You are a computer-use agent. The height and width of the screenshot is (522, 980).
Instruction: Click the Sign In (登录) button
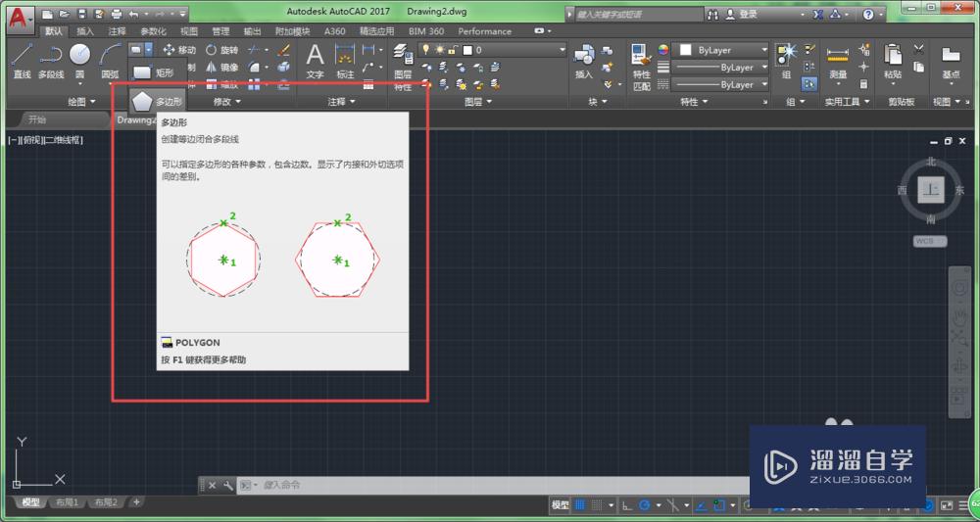pyautogui.click(x=742, y=14)
